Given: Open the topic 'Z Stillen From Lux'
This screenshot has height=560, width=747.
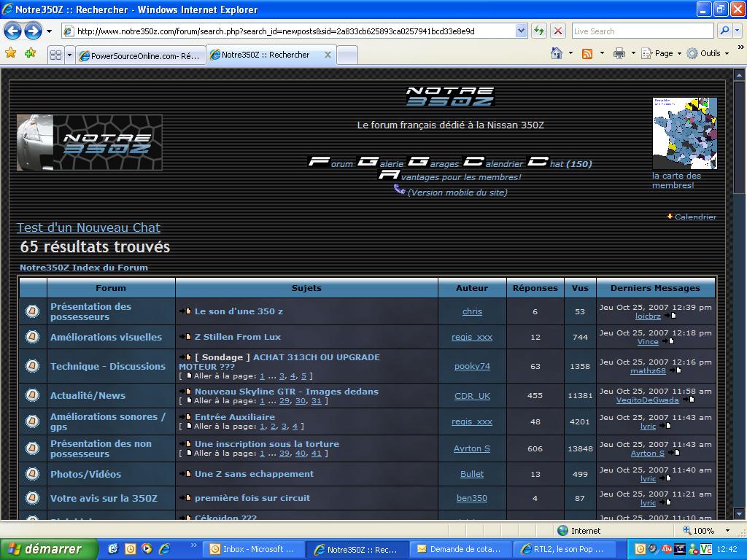Looking at the screenshot, I should [x=237, y=337].
